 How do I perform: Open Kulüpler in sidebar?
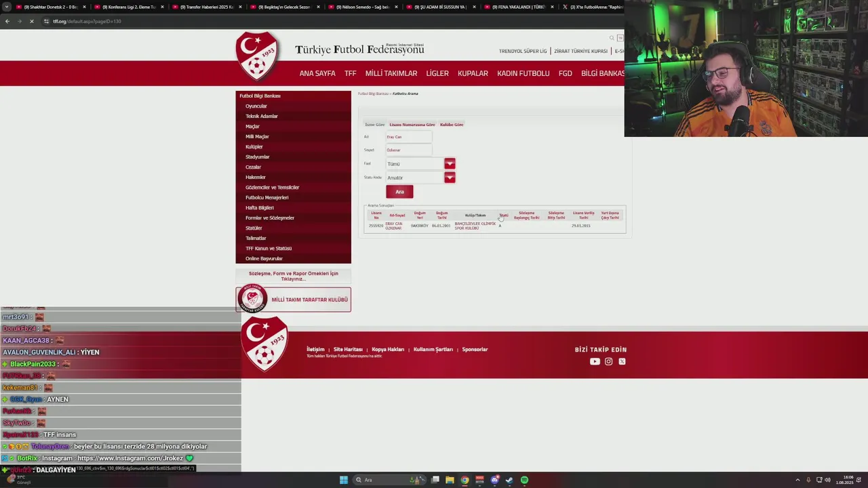254,146
